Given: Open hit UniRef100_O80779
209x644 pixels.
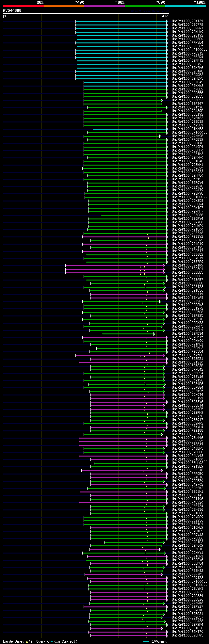Looking at the screenshot, I should click(x=187, y=25).
